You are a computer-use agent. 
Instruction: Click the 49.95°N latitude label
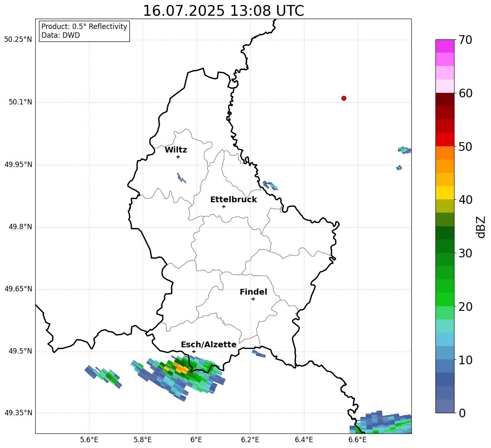pos(18,164)
